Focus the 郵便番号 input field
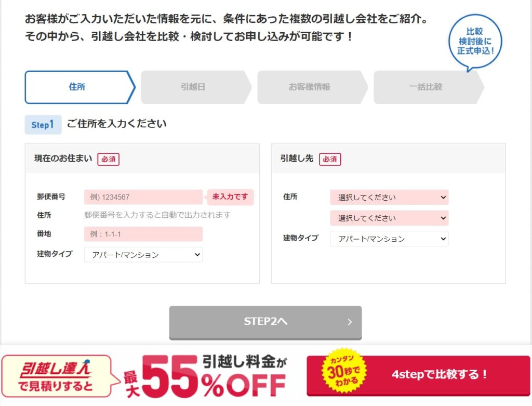 pyautogui.click(x=143, y=197)
